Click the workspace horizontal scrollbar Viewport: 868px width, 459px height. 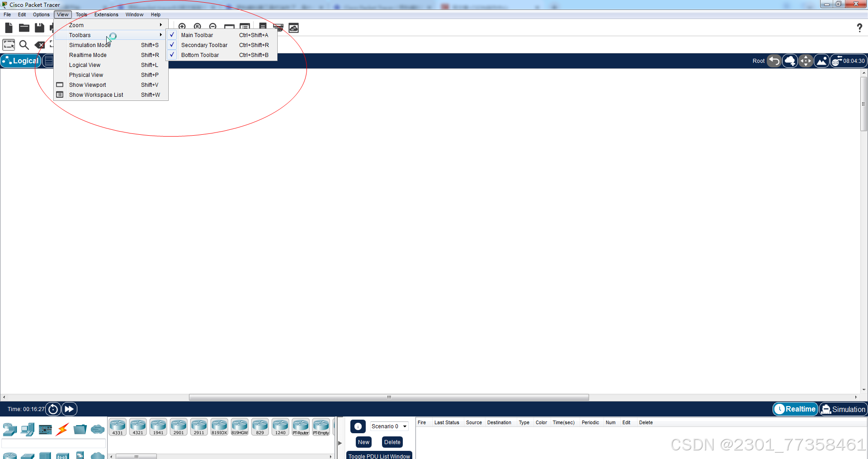coord(389,397)
